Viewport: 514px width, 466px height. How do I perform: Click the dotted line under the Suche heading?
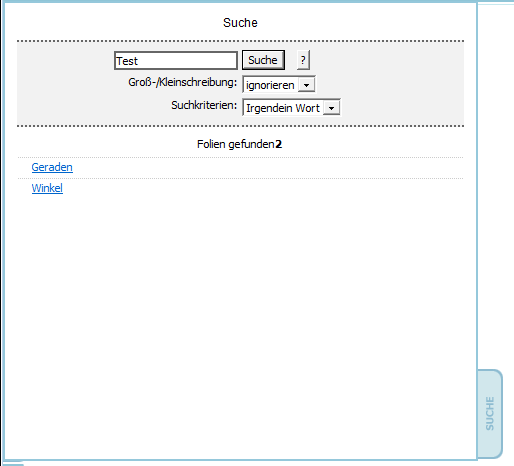pyautogui.click(x=240, y=41)
